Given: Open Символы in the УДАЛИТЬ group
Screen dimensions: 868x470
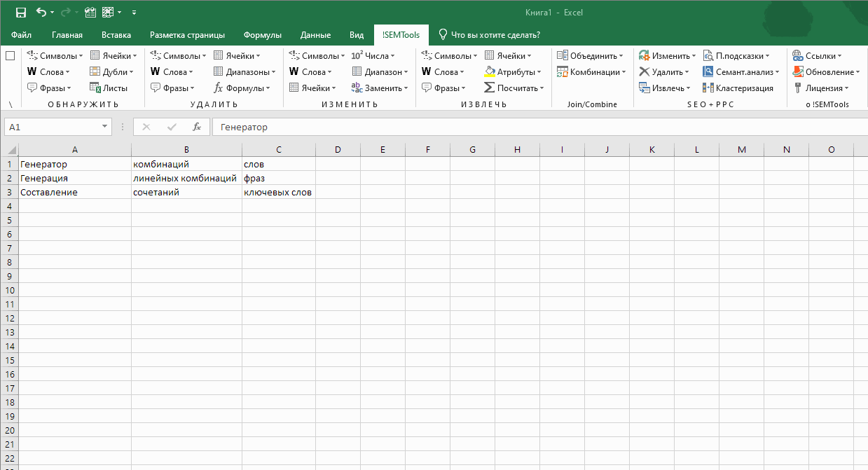Looking at the screenshot, I should tap(178, 55).
